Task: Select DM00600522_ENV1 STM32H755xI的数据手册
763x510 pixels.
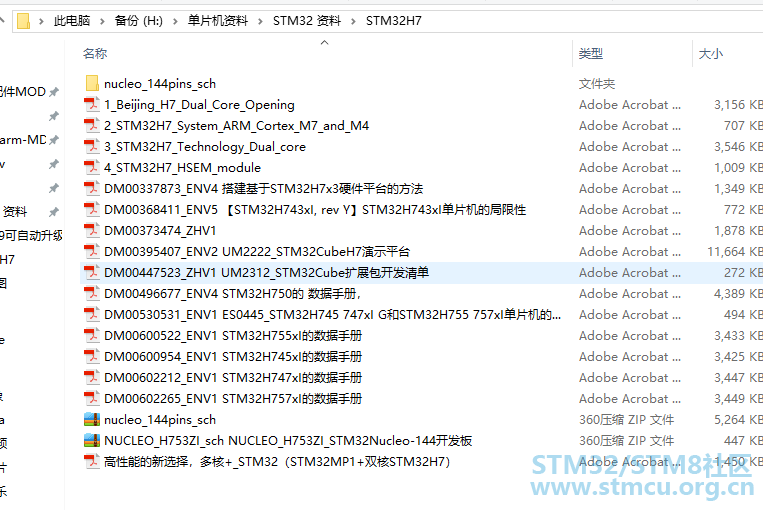Action: click(233, 335)
